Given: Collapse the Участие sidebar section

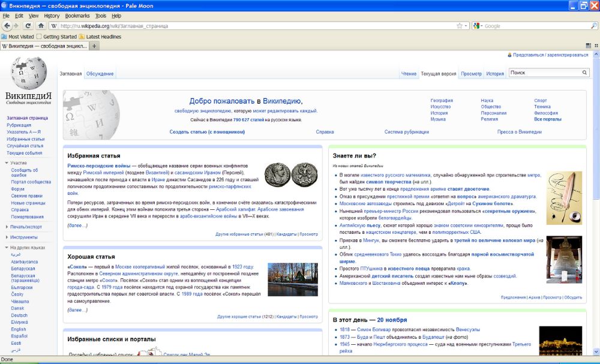Looking at the screenshot, I should coord(7,163).
